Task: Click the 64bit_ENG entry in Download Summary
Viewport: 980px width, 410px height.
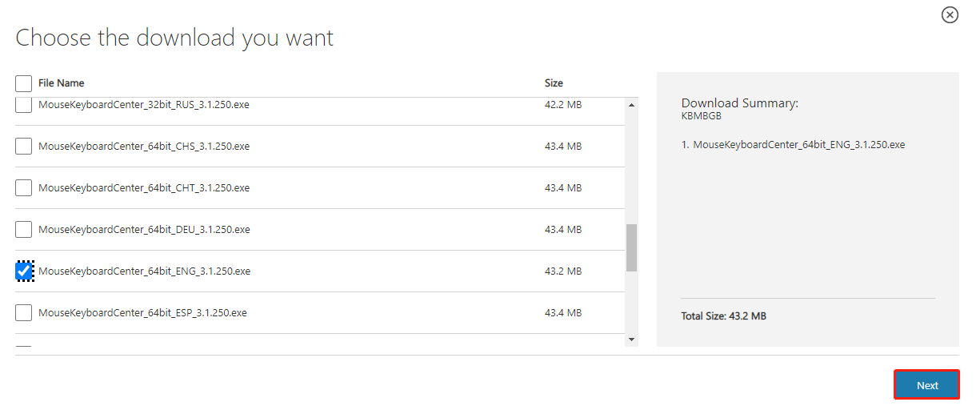Action: point(798,145)
